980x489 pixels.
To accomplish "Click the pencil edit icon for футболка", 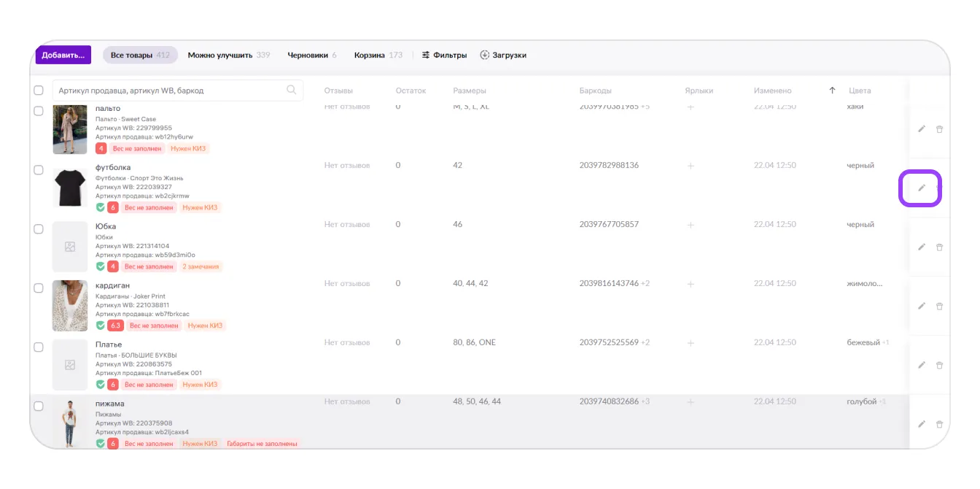I will click(921, 188).
